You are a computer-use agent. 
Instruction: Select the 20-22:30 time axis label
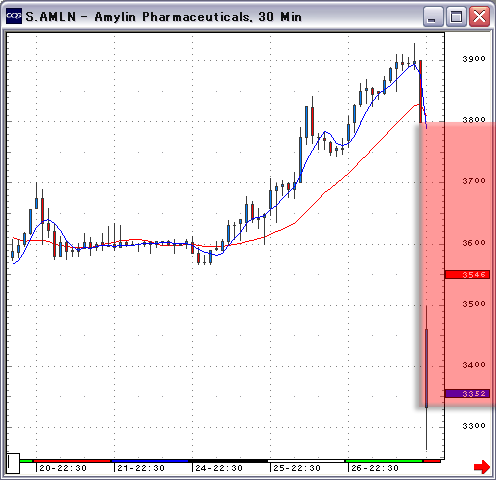coord(63,468)
